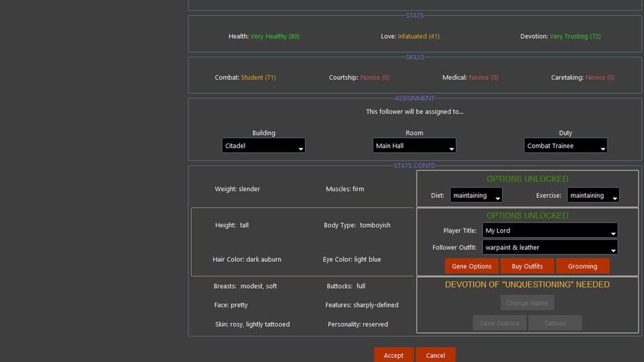Click the Courtship Novice skill value
The height and width of the screenshot is (362, 644).
pos(375,77)
